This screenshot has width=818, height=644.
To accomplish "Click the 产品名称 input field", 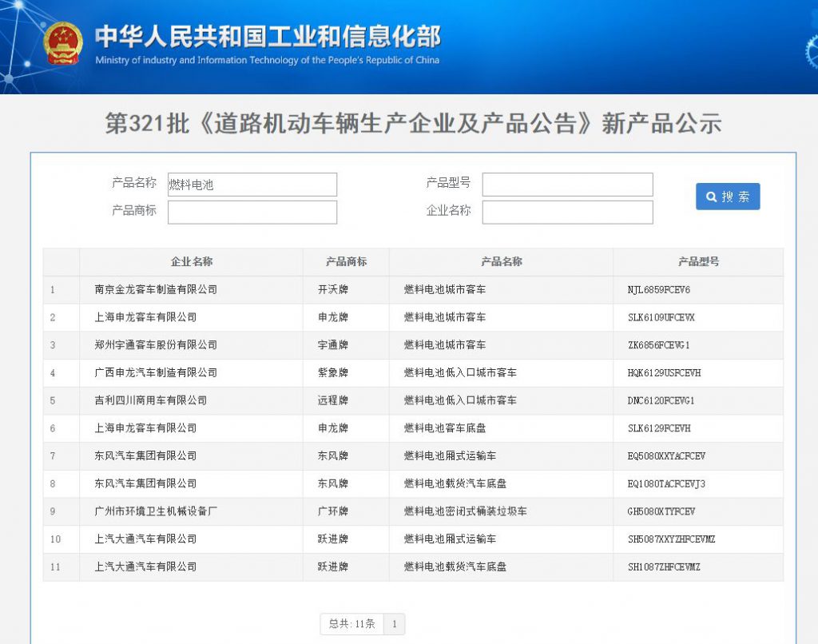I will 252,185.
